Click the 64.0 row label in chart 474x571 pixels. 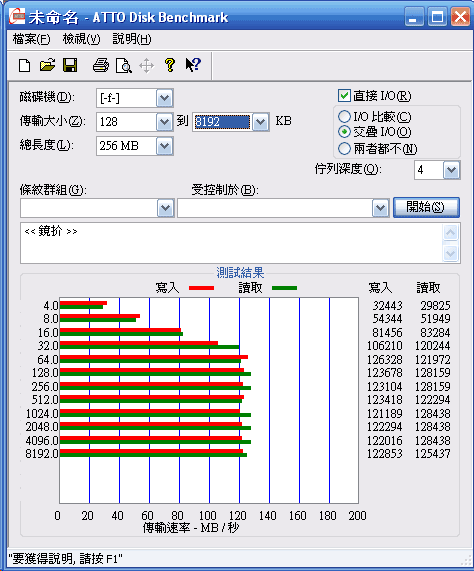point(48,360)
